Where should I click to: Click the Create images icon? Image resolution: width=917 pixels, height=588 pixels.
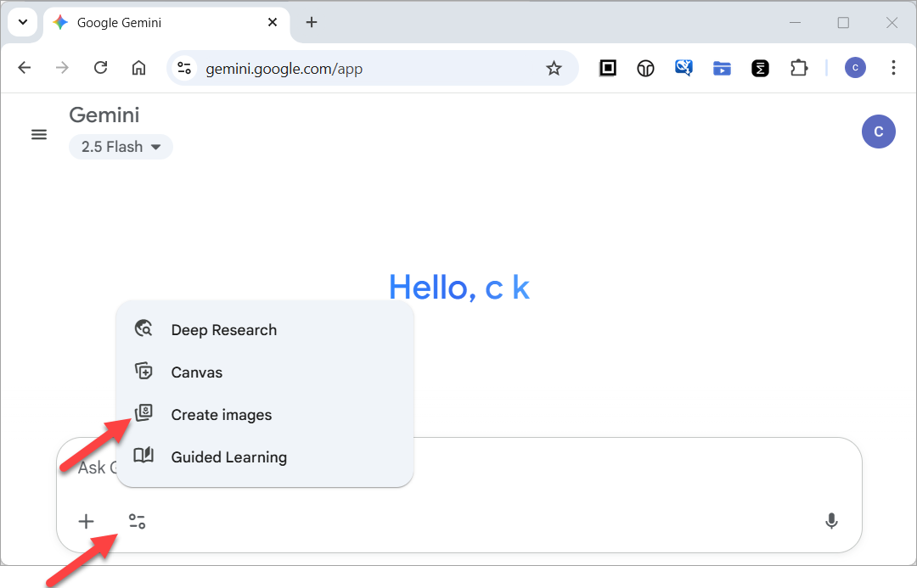point(143,414)
